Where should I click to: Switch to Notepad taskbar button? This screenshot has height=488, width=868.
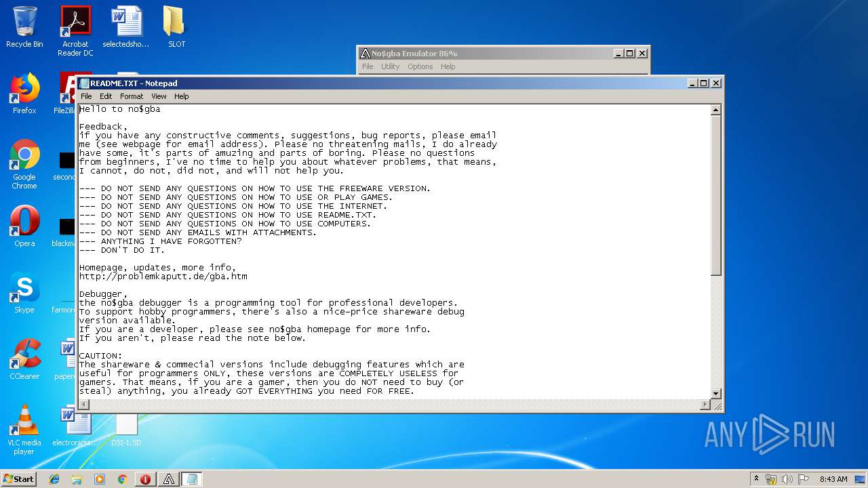(x=192, y=479)
